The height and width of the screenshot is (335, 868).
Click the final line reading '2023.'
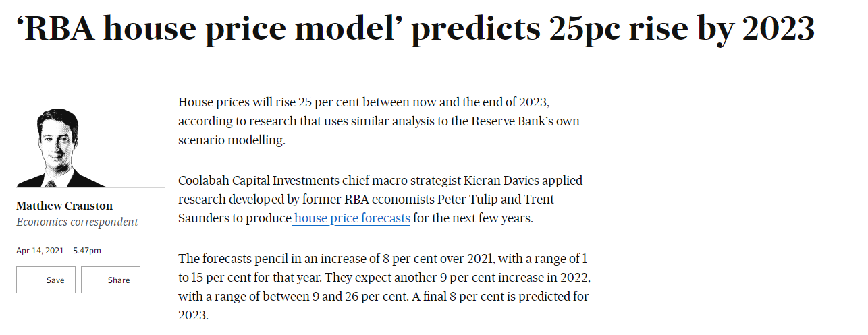coord(194,315)
